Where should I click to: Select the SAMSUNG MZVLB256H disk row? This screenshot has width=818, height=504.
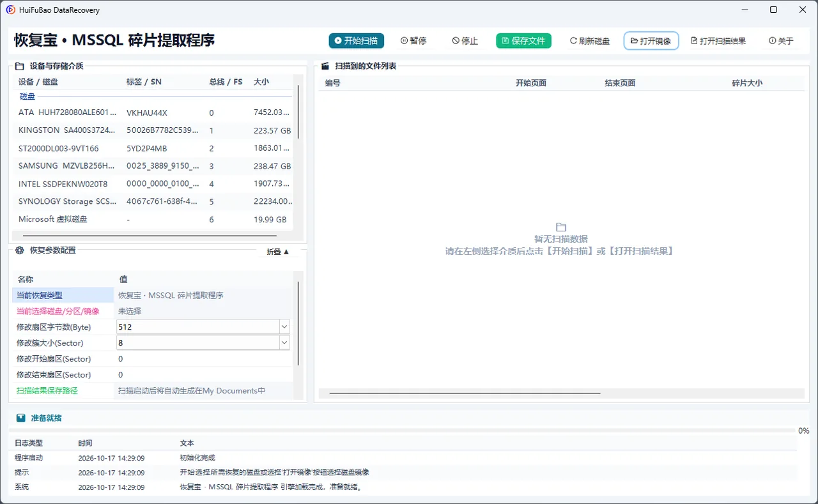tap(153, 166)
